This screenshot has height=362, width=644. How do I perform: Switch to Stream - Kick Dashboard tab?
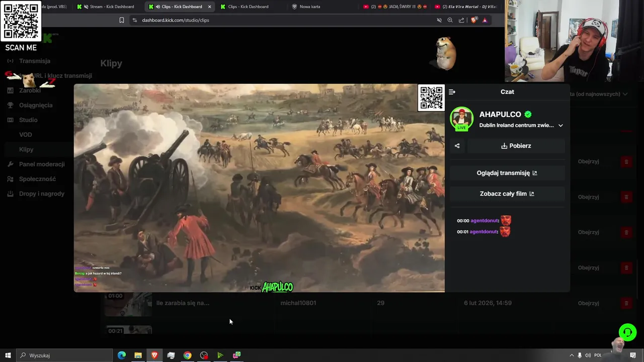tap(108, 7)
